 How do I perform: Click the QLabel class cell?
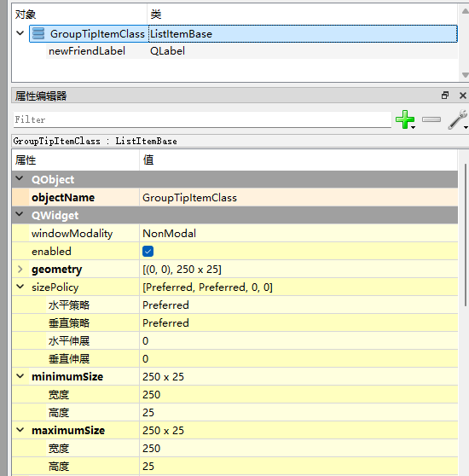pos(167,51)
